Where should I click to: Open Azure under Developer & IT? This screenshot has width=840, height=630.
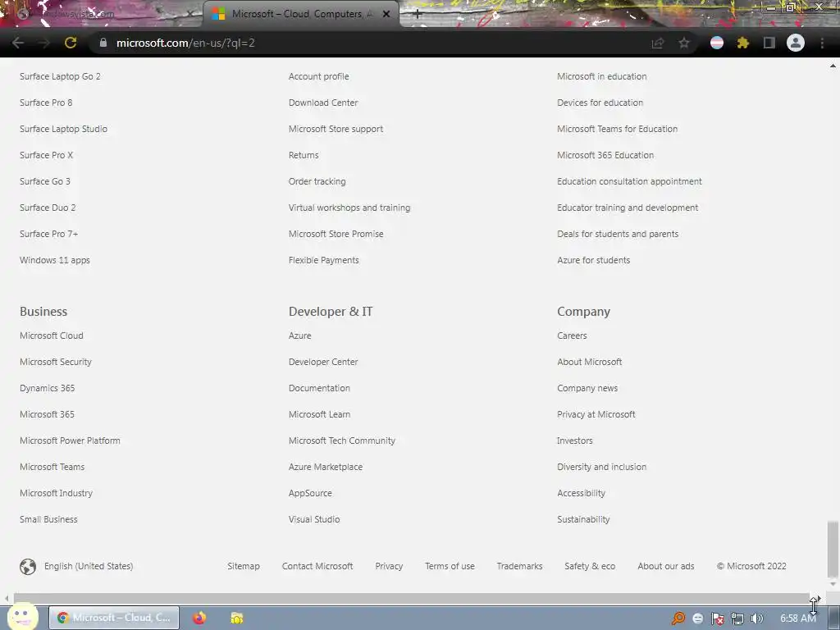300,336
